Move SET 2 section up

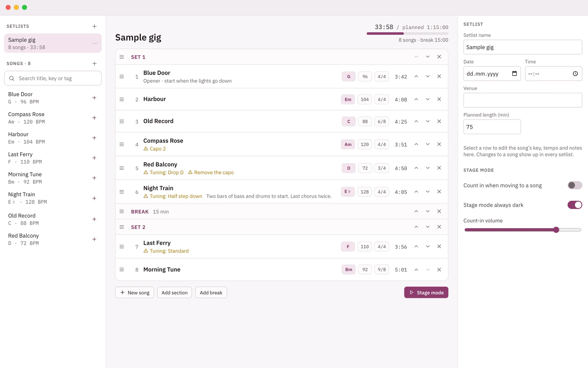coord(416,227)
